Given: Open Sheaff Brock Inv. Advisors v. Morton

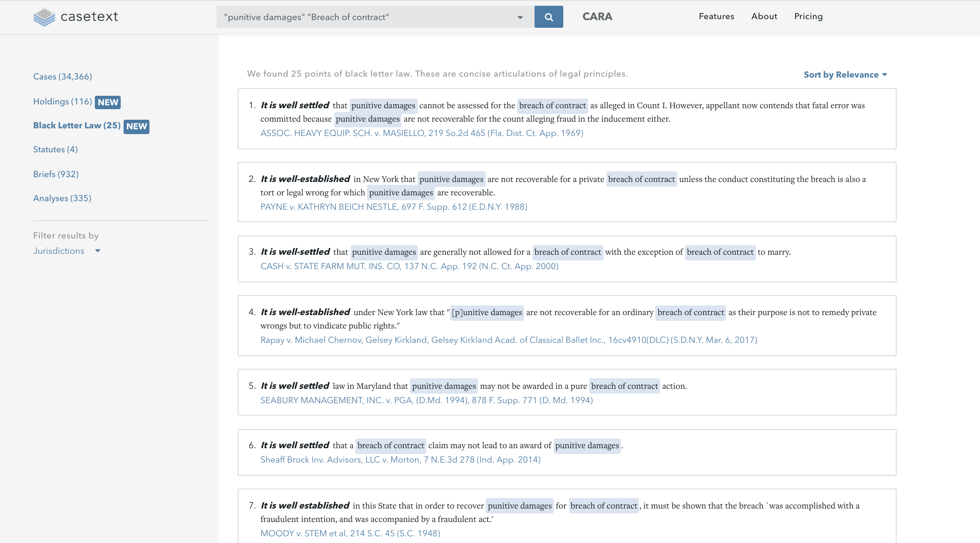Looking at the screenshot, I should click(x=400, y=460).
